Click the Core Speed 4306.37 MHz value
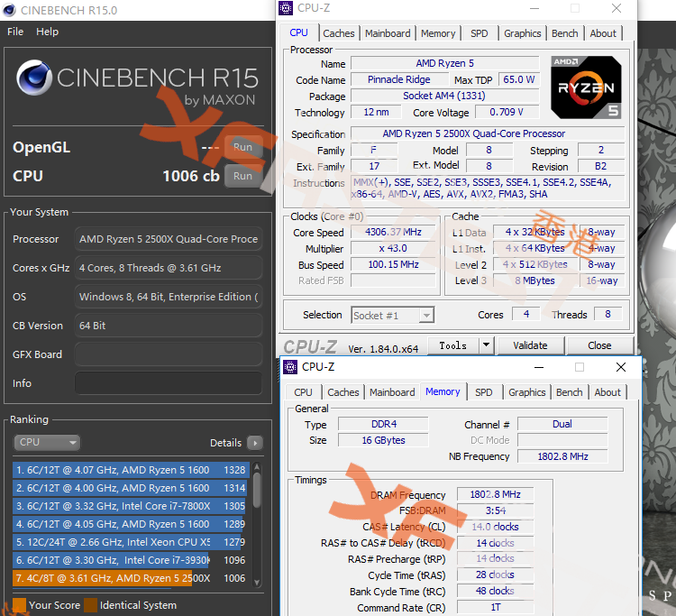Screen dimensions: 676x616 point(393,232)
